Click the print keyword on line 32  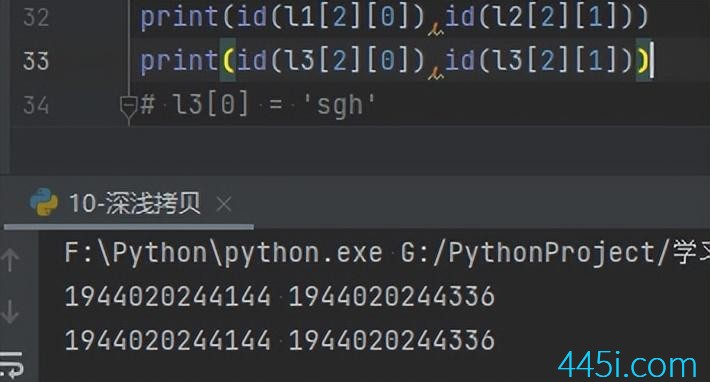(x=179, y=18)
